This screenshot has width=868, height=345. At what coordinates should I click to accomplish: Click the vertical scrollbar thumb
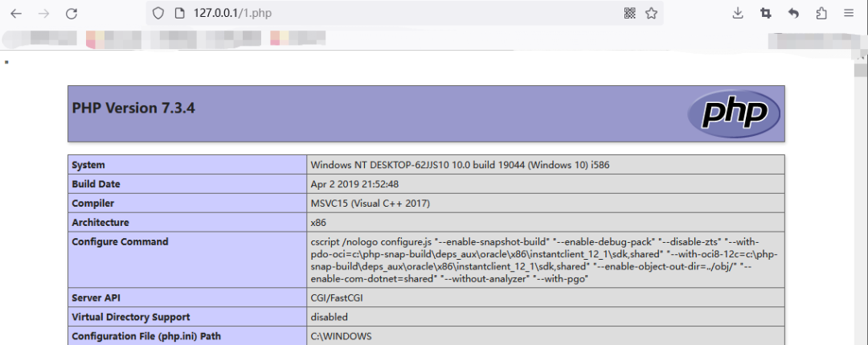(861, 70)
